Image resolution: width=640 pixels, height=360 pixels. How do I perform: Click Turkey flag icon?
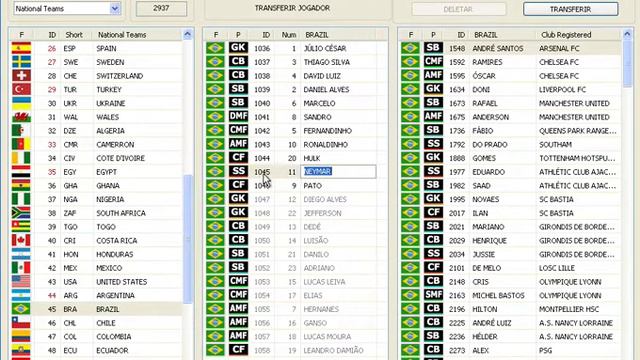21,89
